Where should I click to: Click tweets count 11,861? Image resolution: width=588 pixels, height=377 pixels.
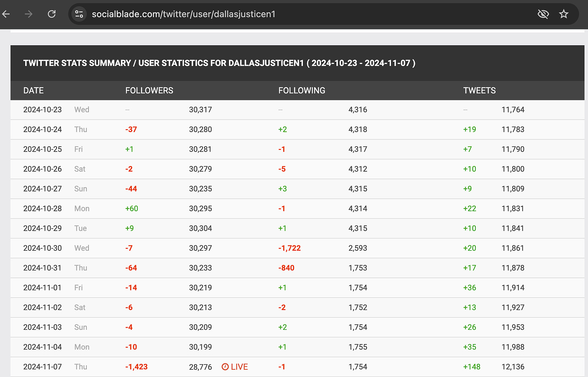(513, 249)
